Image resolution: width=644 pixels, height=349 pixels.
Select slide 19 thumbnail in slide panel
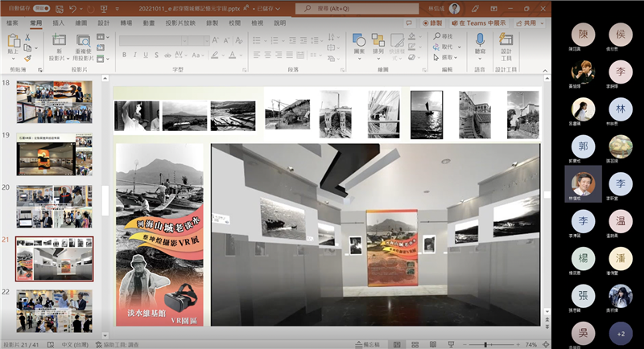pyautogui.click(x=55, y=154)
